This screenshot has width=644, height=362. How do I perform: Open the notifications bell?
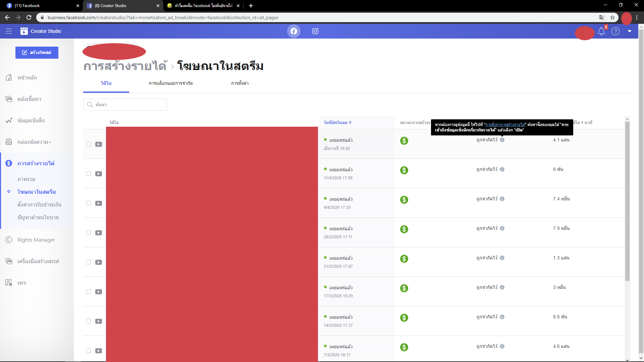(601, 32)
